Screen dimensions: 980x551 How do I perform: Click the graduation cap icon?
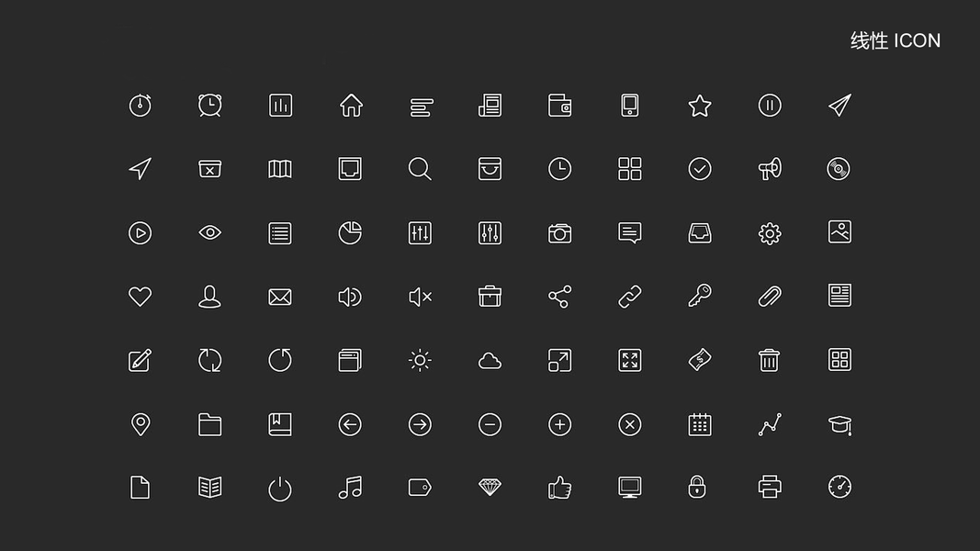pos(839,425)
